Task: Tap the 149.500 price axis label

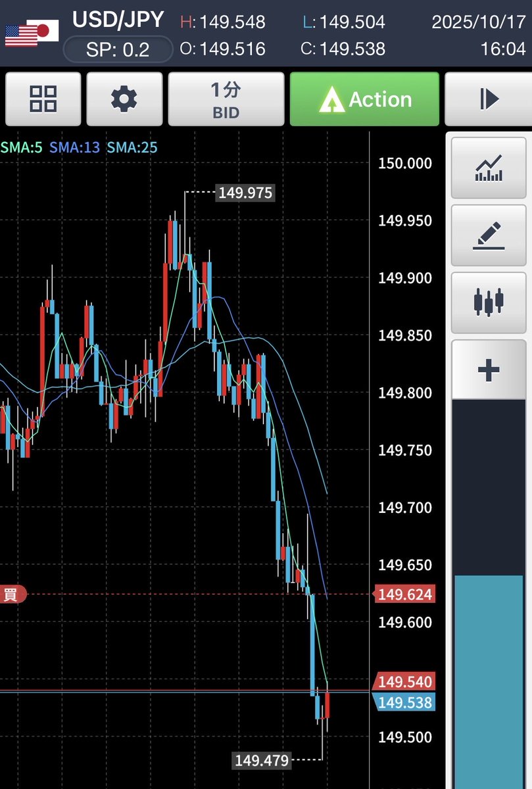Action: (405, 737)
